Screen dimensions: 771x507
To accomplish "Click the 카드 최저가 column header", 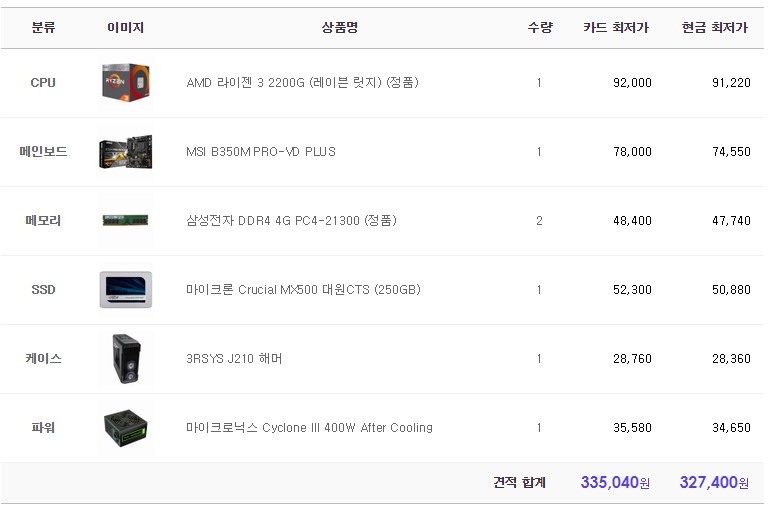I will (616, 28).
